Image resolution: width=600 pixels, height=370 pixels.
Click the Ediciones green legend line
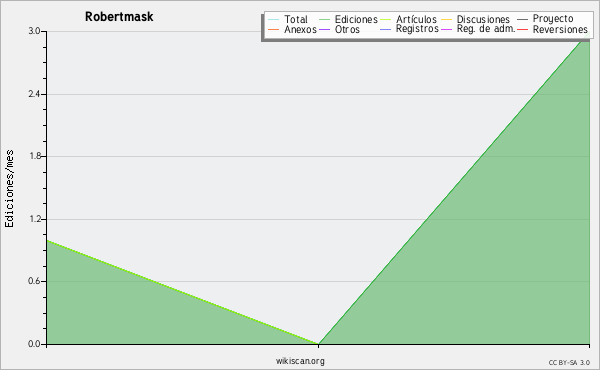coord(324,19)
